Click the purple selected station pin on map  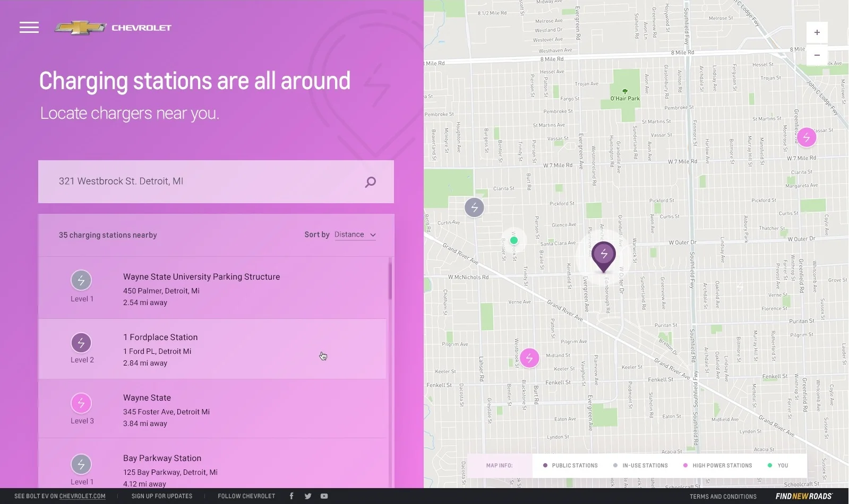click(604, 256)
